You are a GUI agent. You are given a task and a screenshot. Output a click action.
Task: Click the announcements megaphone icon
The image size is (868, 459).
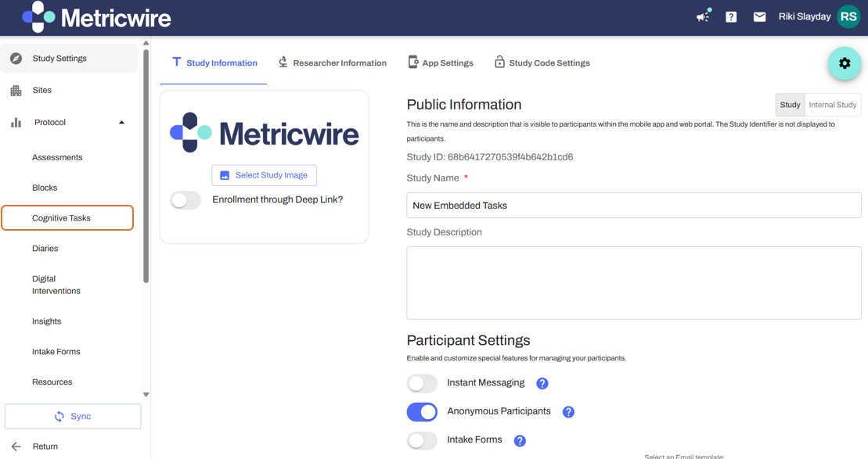[x=703, y=16]
